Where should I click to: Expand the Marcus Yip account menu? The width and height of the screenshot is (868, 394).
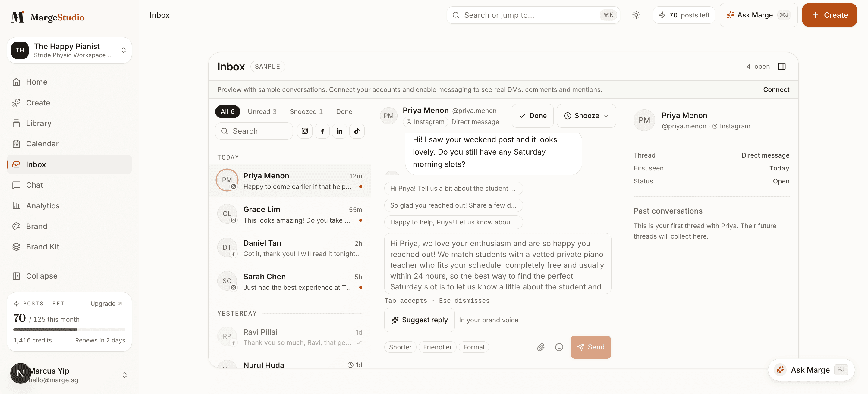(69, 375)
